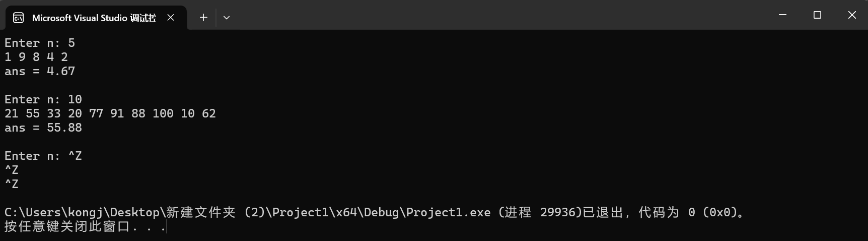The width and height of the screenshot is (868, 241).
Task: Click the 'ans = 55.88' result line
Action: click(x=43, y=128)
